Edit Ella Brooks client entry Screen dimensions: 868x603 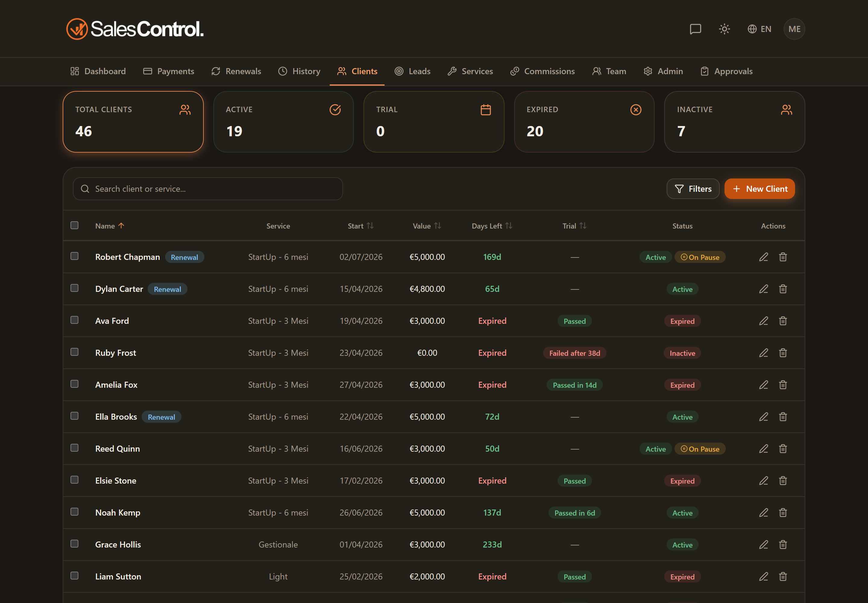763,417
